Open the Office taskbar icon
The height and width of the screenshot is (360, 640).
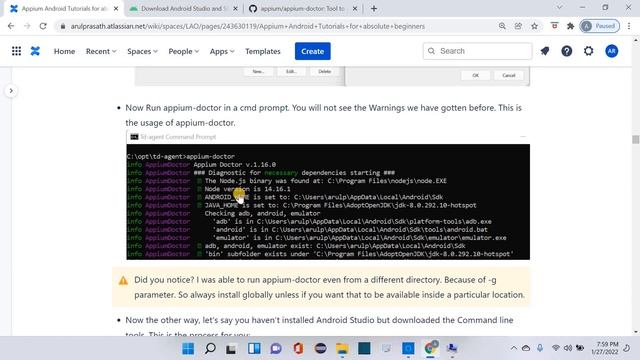[x=298, y=349]
